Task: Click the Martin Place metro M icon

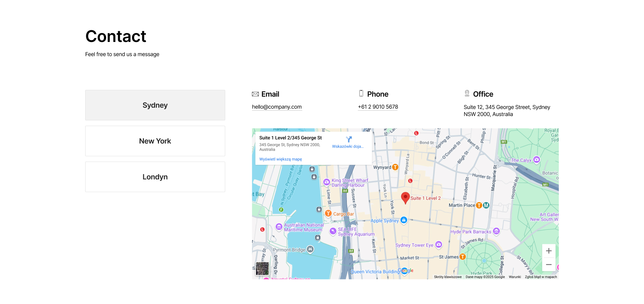Action: (x=486, y=205)
